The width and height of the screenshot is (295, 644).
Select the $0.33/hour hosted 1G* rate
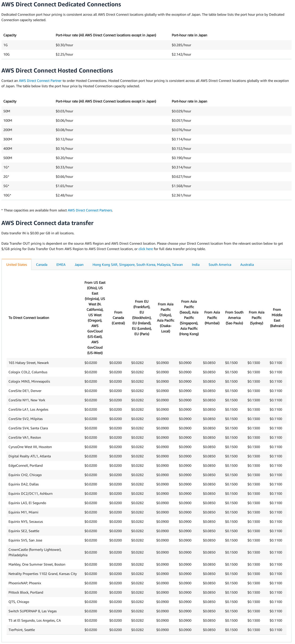pos(64,167)
